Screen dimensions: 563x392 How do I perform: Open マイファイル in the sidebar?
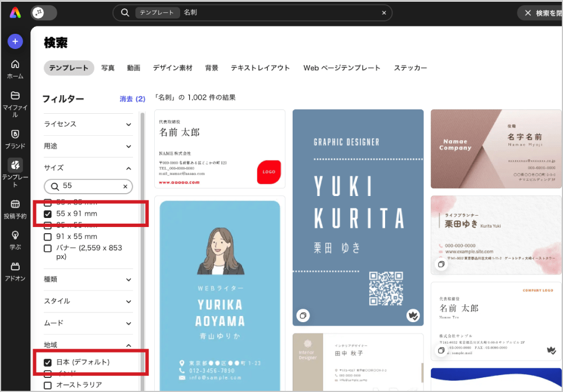coord(15,96)
